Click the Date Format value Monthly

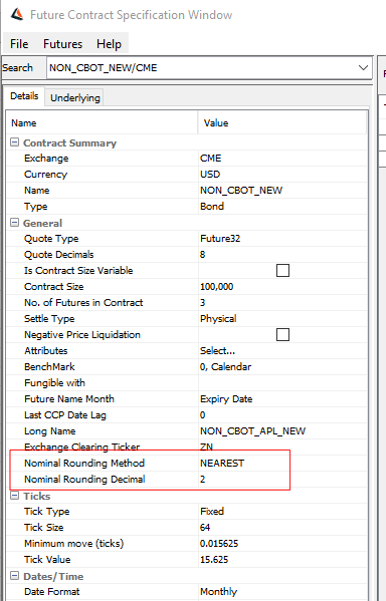tap(218, 591)
